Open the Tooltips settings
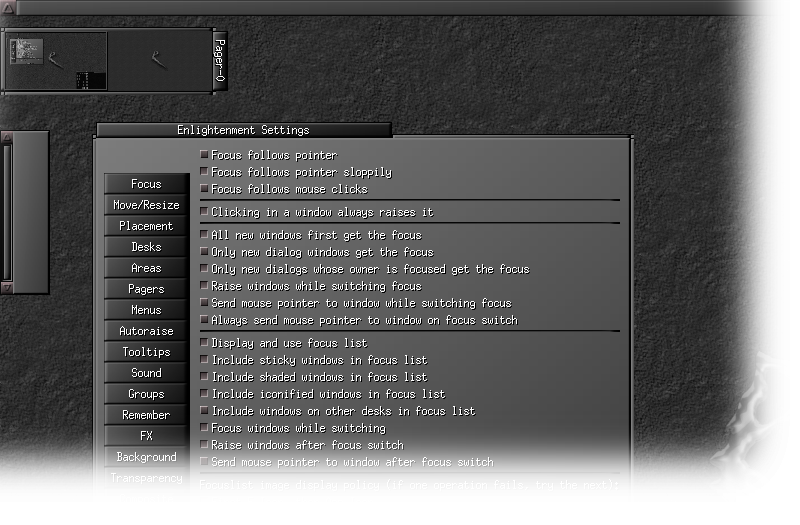 point(146,352)
